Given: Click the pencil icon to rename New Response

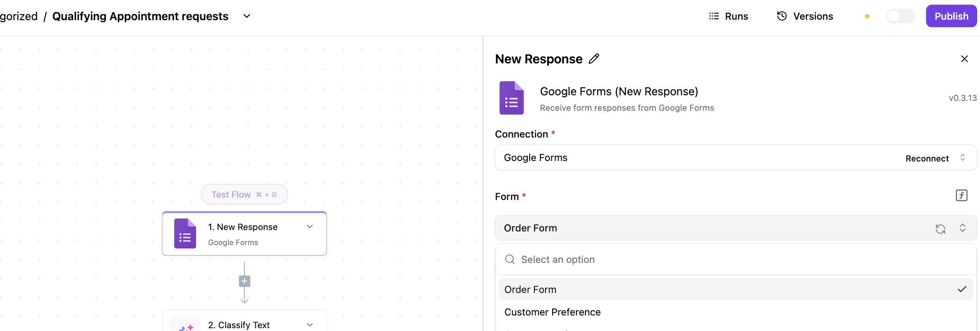Looking at the screenshot, I should (x=594, y=59).
